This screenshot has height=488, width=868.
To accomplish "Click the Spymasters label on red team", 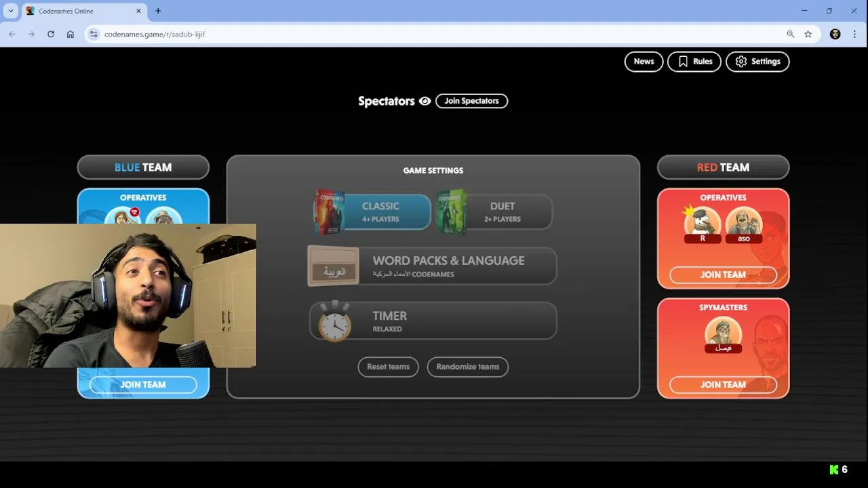I will 723,308.
